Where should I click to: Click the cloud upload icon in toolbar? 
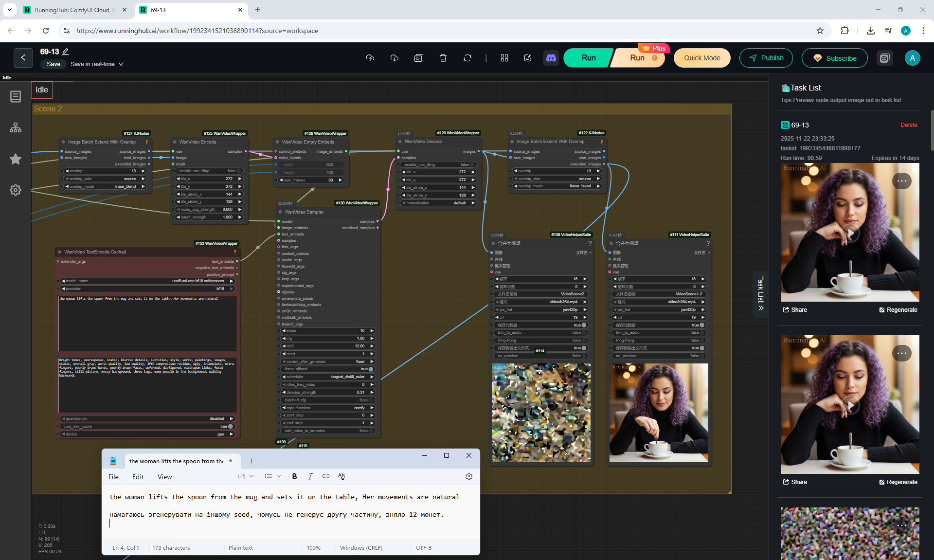click(370, 58)
